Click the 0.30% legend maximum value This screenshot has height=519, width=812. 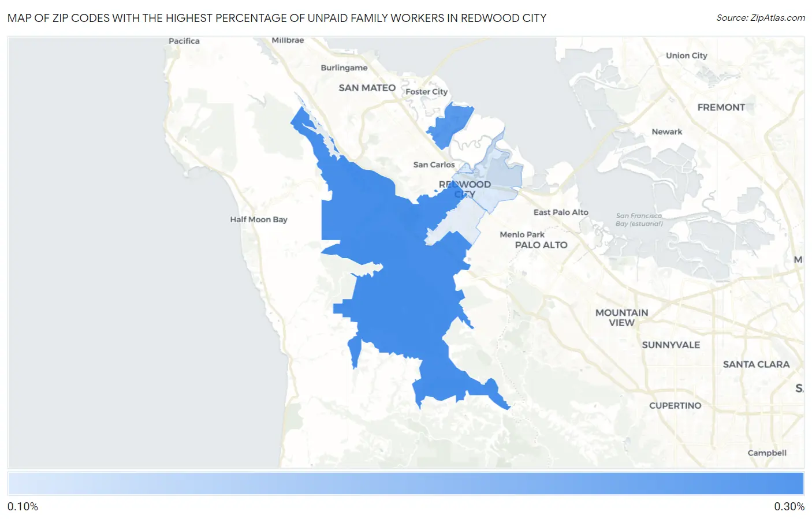click(789, 506)
